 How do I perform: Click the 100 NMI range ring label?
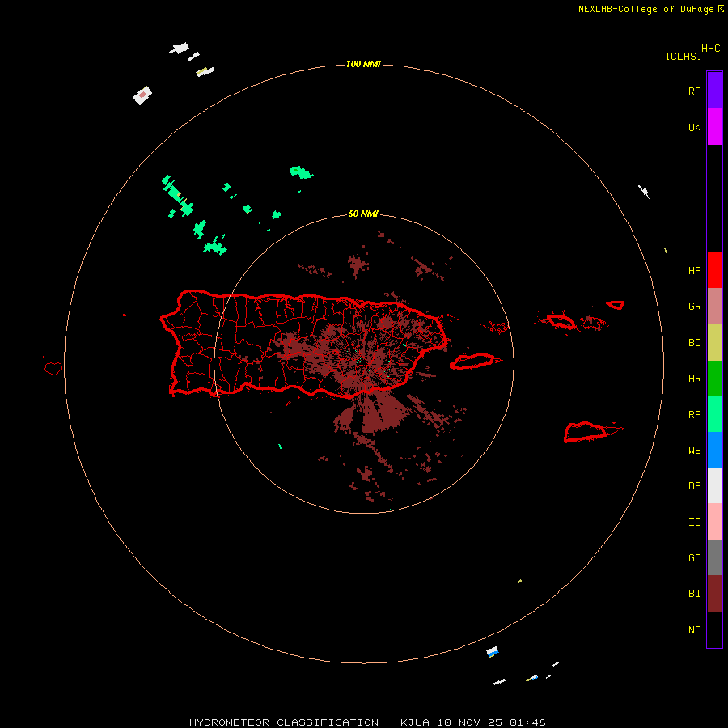(x=363, y=64)
